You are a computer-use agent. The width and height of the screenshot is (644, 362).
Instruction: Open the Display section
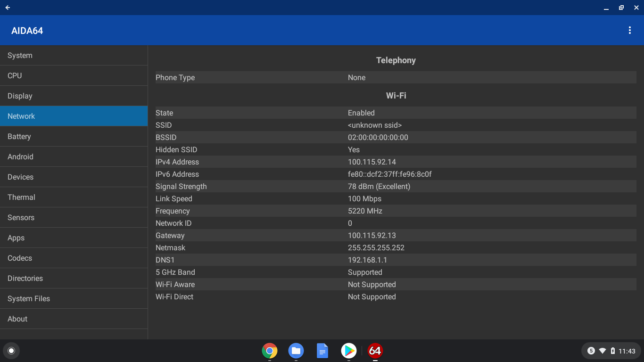click(74, 96)
